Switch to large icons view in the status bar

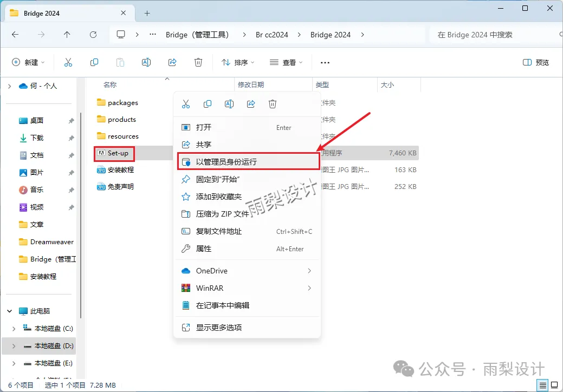pyautogui.click(x=554, y=386)
